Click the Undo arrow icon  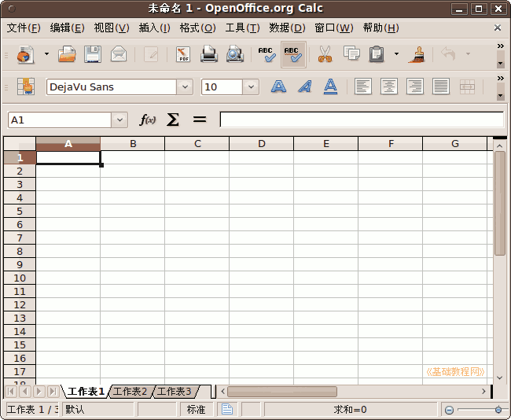tap(448, 53)
